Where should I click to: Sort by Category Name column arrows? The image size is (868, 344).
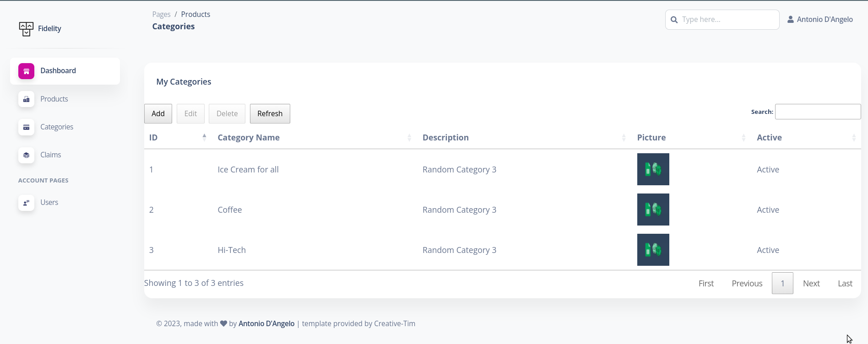pos(409,138)
